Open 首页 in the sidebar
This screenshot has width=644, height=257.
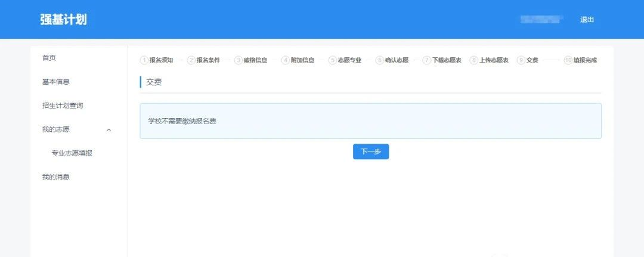point(49,58)
